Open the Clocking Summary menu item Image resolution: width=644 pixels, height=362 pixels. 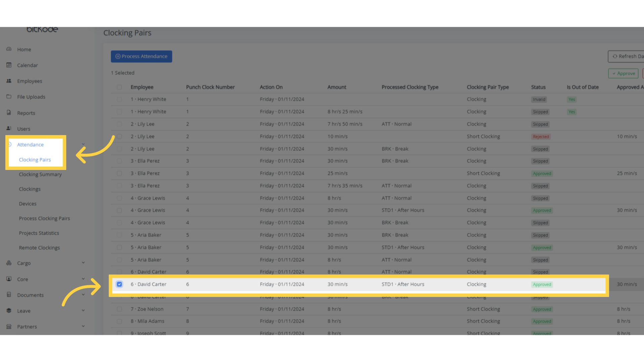(x=40, y=174)
